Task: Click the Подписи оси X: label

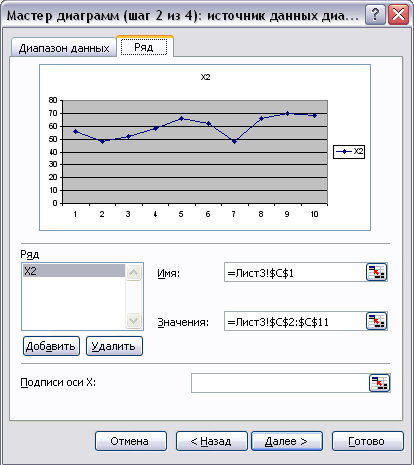Action: click(x=58, y=382)
